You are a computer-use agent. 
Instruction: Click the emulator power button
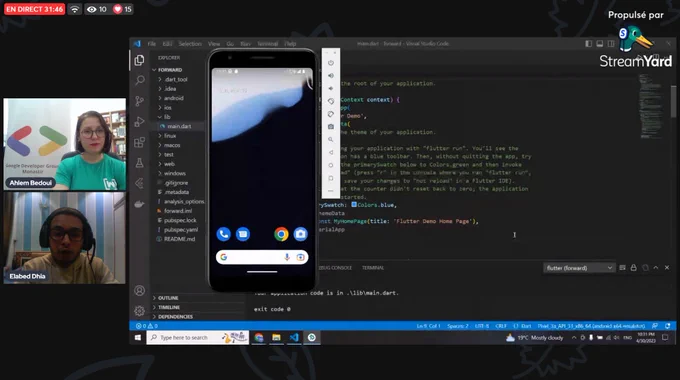pyautogui.click(x=331, y=63)
